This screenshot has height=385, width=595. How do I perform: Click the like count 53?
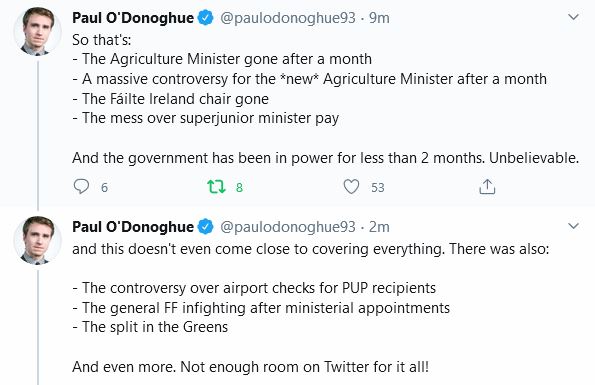(378, 187)
